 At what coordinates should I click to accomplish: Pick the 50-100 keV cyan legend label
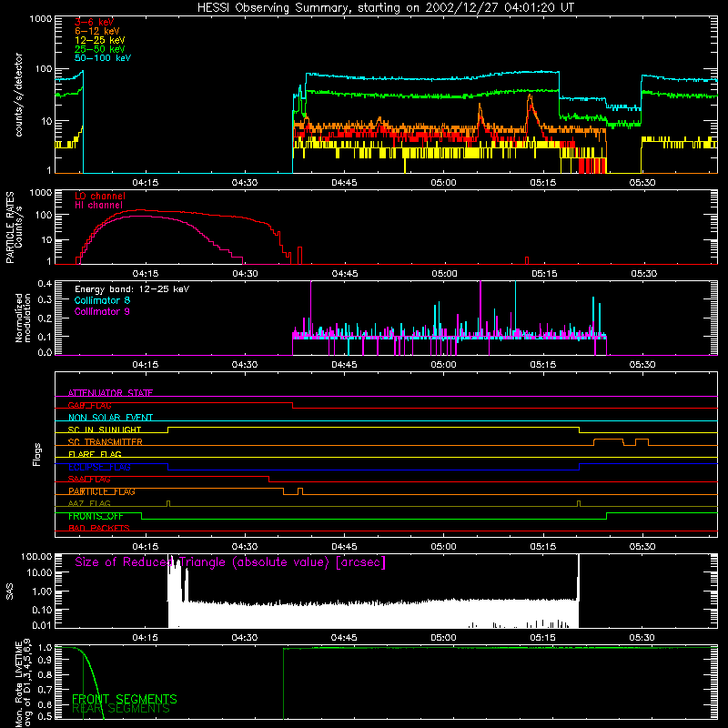[x=103, y=57]
